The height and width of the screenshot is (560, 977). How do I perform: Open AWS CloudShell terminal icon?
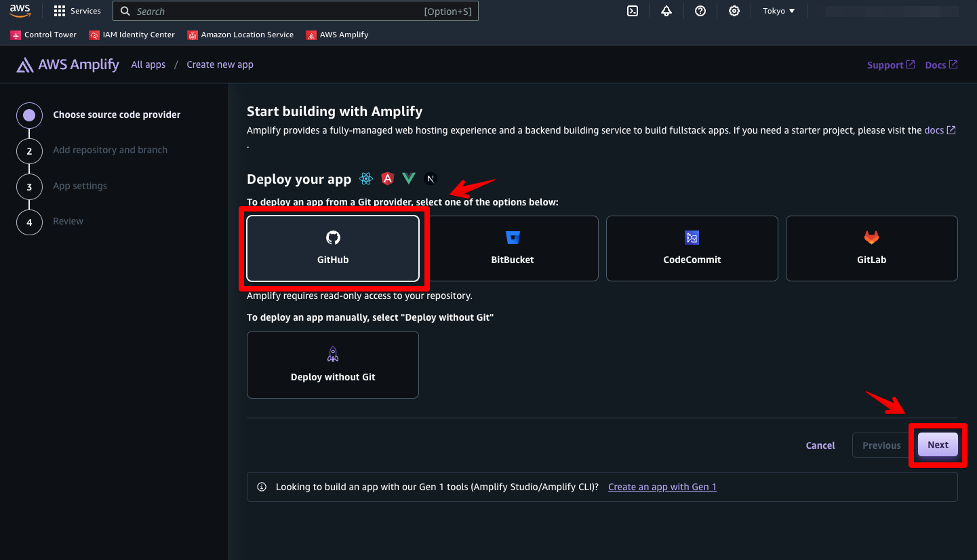click(633, 11)
